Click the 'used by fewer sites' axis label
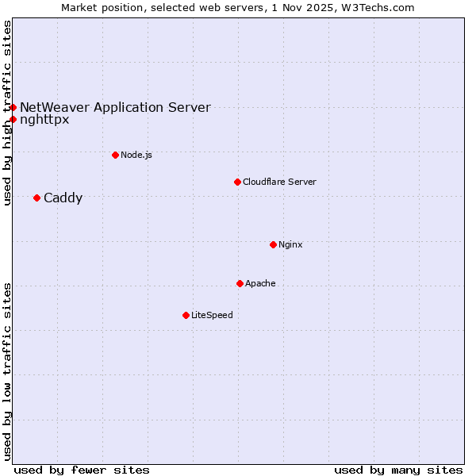Image resolution: width=476 pixels, height=476 pixels. 82,470
